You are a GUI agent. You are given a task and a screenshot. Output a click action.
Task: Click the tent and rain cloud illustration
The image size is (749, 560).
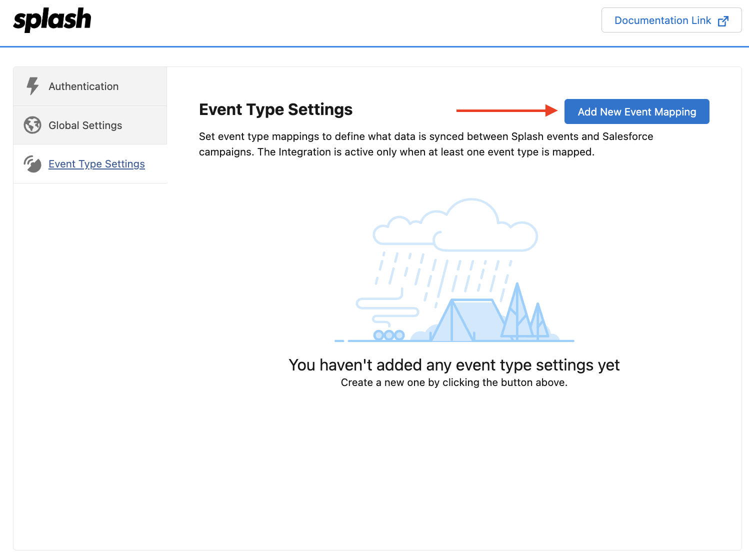(x=454, y=270)
